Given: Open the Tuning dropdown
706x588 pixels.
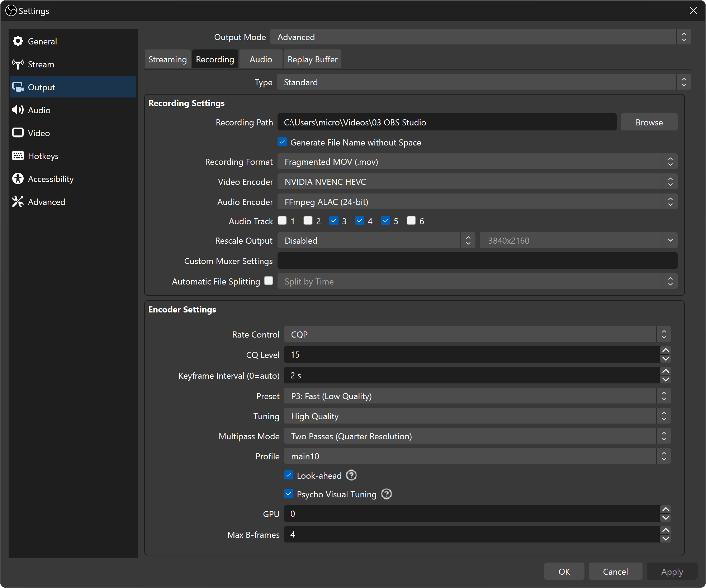Looking at the screenshot, I should [x=478, y=416].
